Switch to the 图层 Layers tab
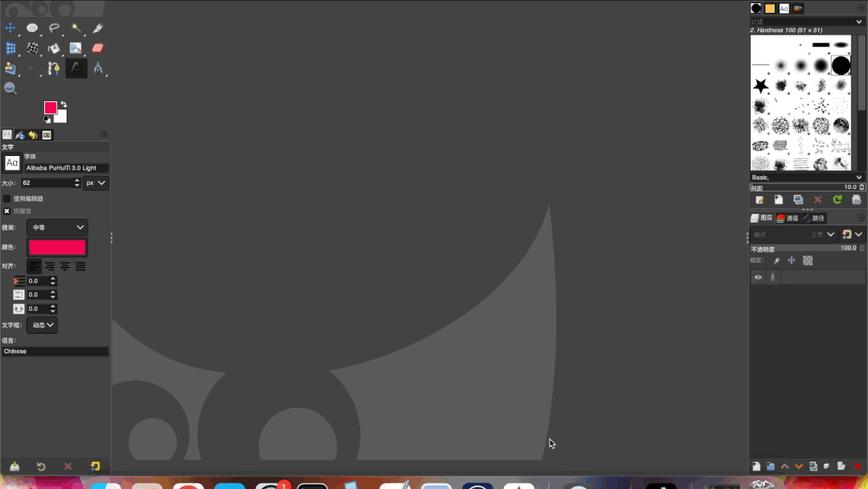868x489 pixels. [762, 218]
